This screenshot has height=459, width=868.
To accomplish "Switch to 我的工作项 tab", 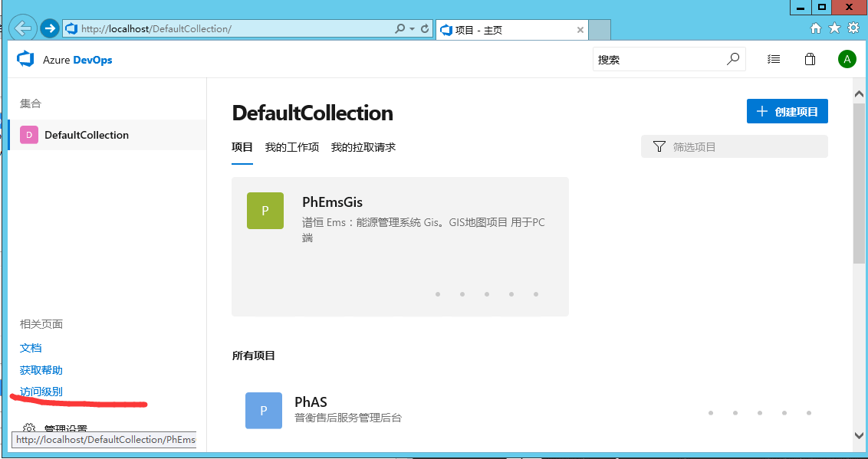I will [x=292, y=147].
